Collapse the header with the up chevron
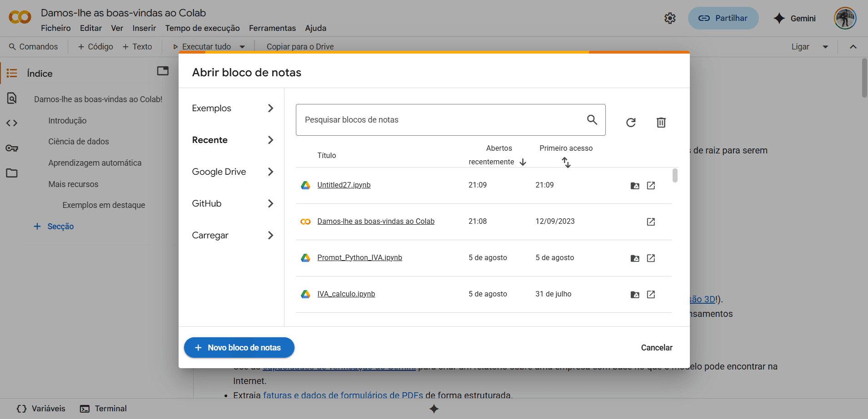Viewport: 868px width, 419px height. point(853,47)
